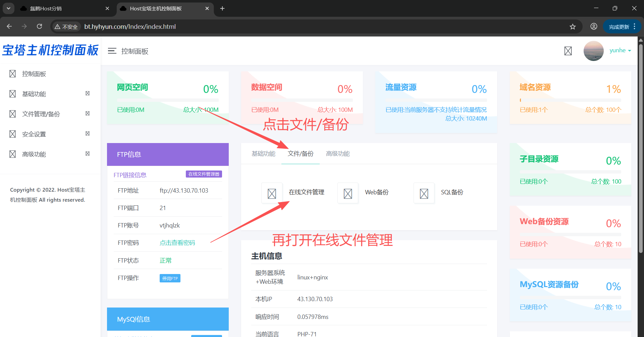Click the 主机信息 section heading
644x337 pixels.
pos(267,256)
